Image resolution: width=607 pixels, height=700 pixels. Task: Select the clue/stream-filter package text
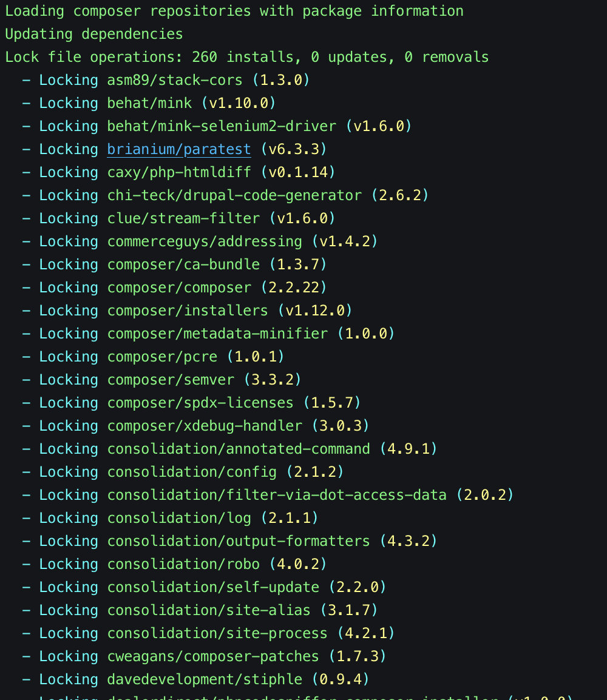(183, 218)
